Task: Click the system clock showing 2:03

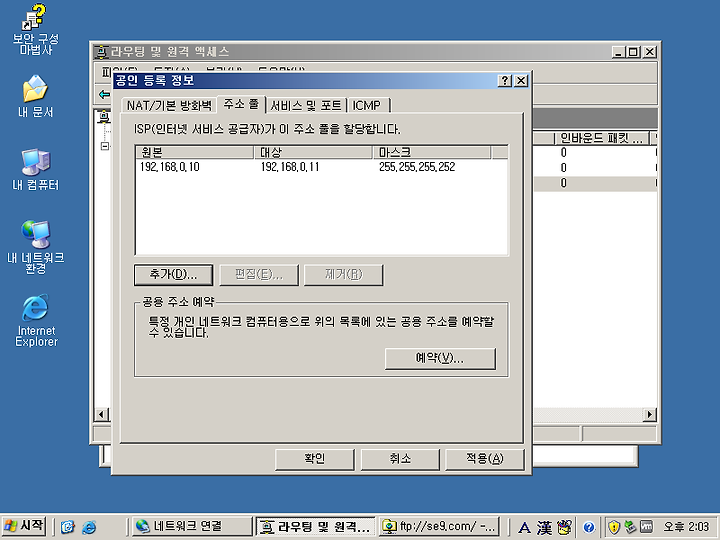Action: click(686, 527)
